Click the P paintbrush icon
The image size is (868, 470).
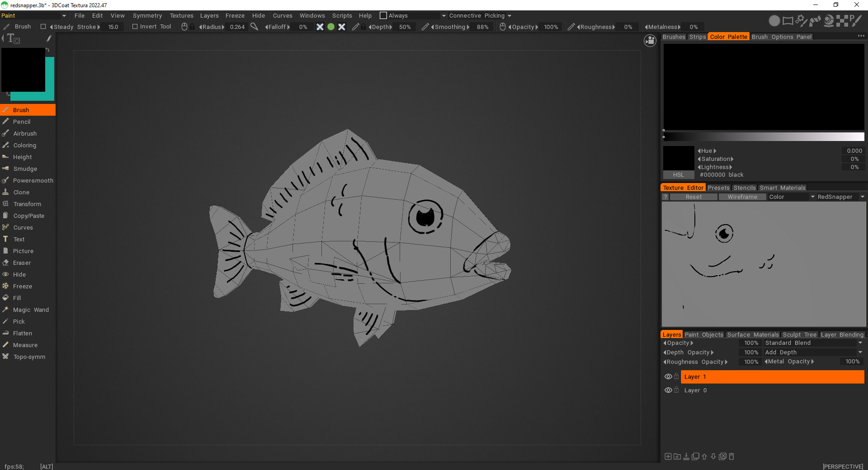tap(855, 20)
